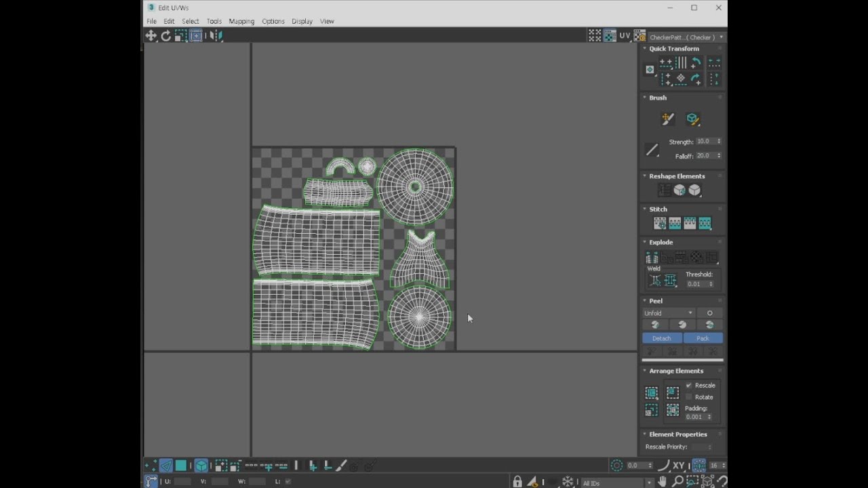Click the Mirror Horizontal tool icon

pyautogui.click(x=216, y=36)
